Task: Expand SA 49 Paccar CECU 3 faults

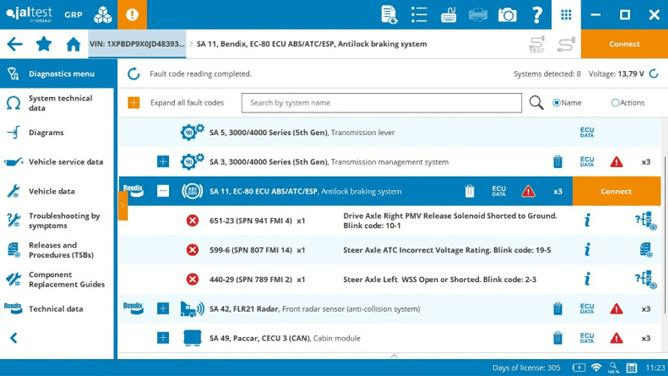Action: coord(163,338)
